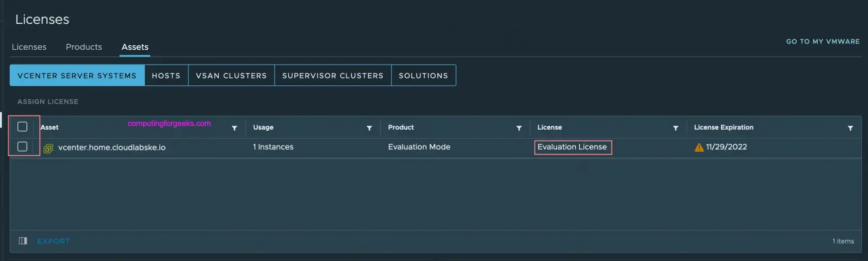Screen dimensions: 868x261
Task: Select the Assets tab
Action: 134,47
